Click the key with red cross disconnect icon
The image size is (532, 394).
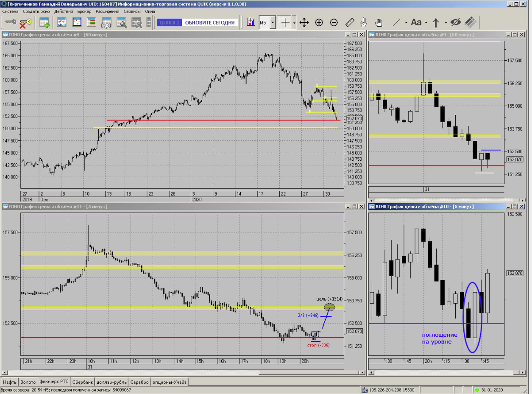(25, 22)
